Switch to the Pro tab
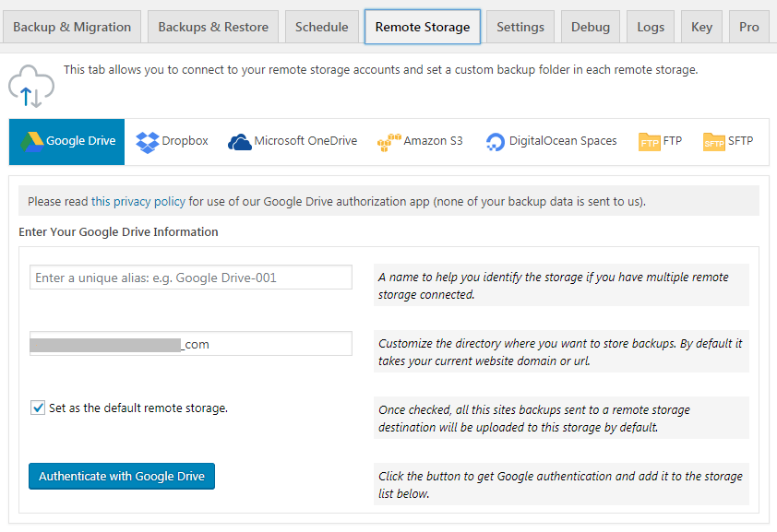The width and height of the screenshot is (777, 532). click(x=748, y=27)
